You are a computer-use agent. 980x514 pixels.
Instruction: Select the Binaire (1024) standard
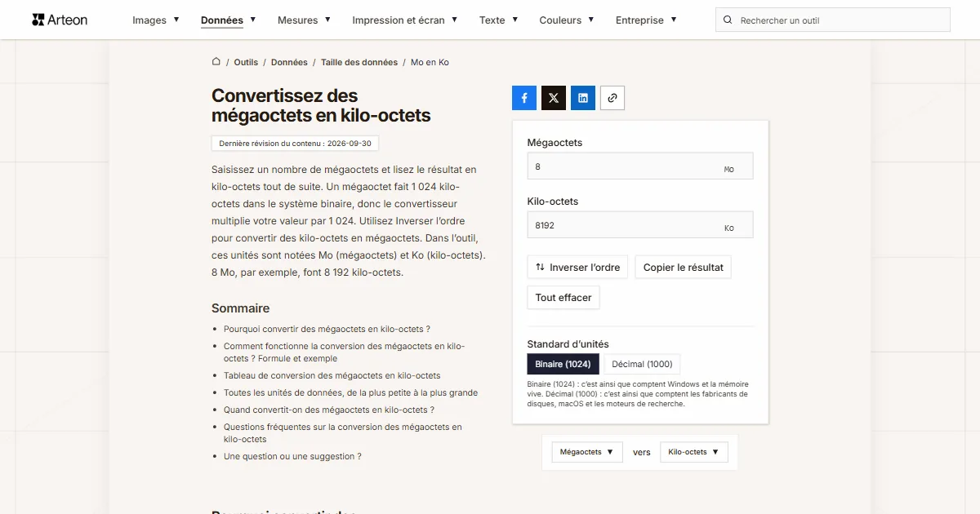pos(563,364)
